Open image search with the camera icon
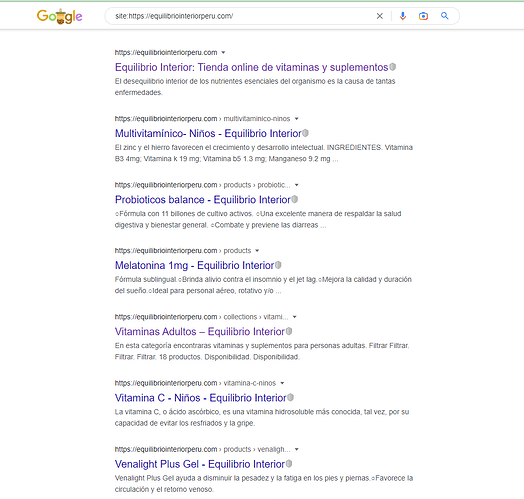This screenshot has width=524, height=499. [423, 16]
